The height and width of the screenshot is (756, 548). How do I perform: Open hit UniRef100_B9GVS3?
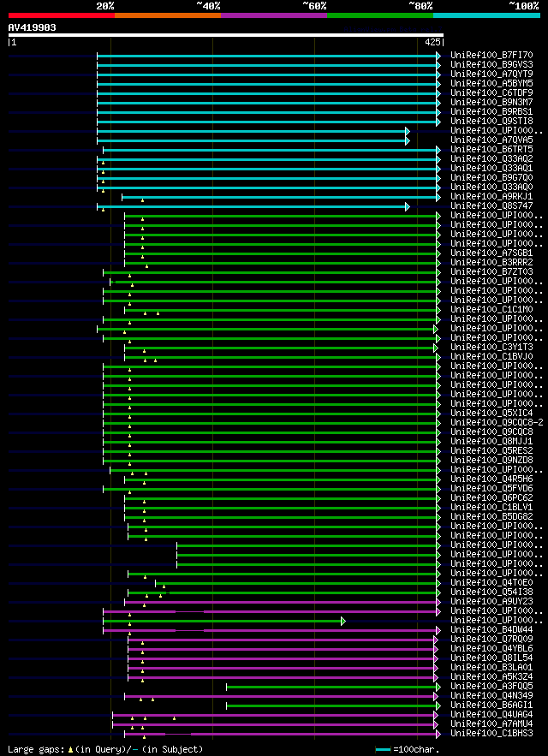491,65
